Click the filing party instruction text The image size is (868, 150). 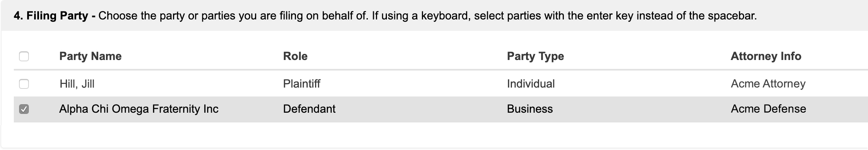(x=428, y=16)
